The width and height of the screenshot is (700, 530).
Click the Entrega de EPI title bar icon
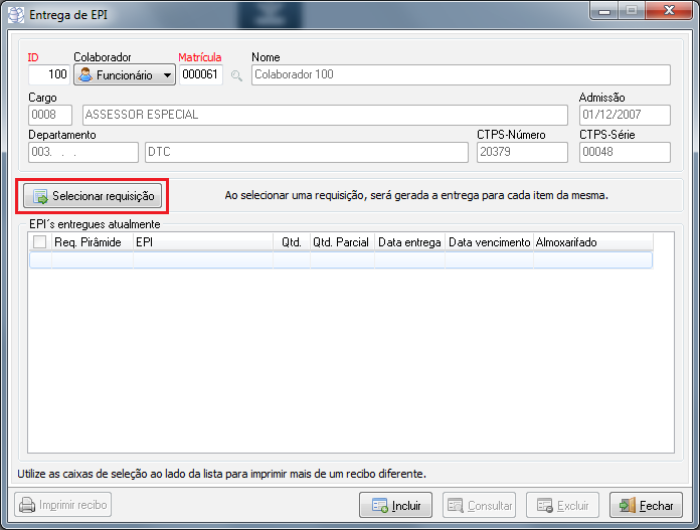pyautogui.click(x=15, y=14)
